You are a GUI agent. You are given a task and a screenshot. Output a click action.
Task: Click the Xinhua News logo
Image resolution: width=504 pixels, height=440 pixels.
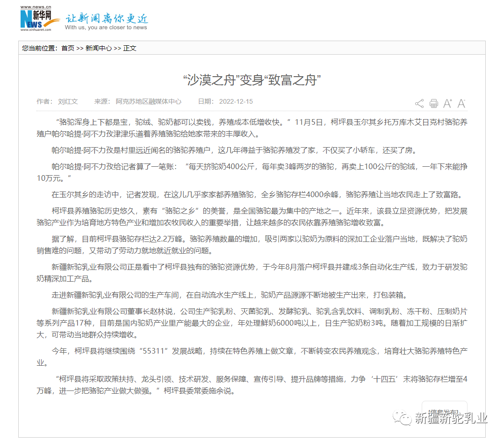pos(39,19)
